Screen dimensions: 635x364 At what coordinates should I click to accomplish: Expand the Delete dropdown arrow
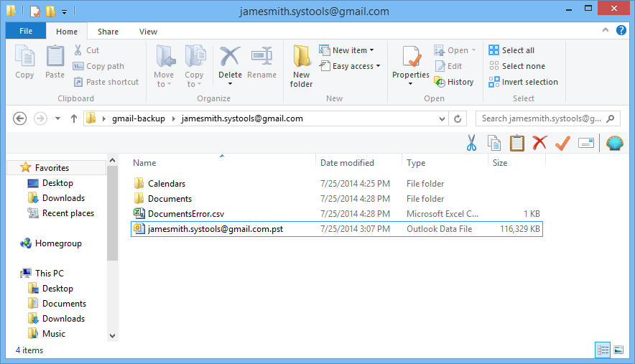click(230, 84)
